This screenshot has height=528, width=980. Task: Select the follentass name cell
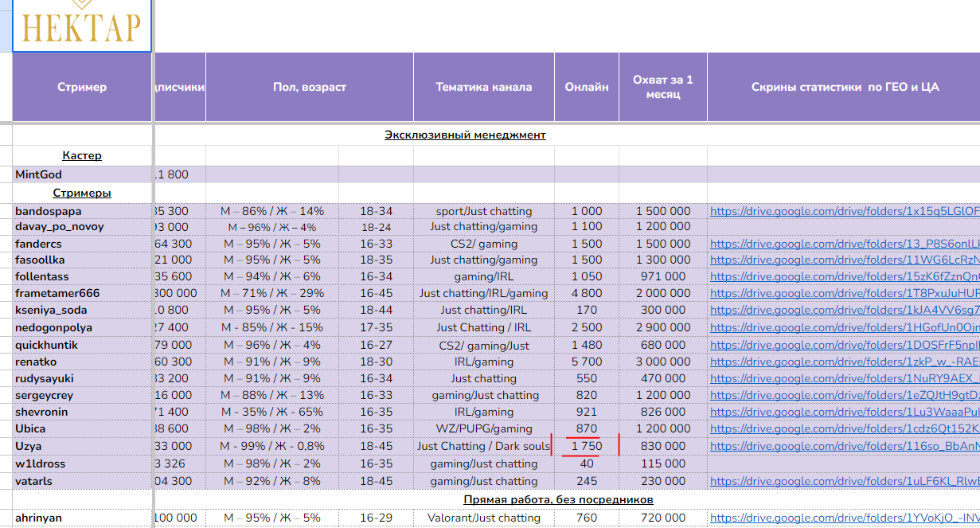point(82,276)
